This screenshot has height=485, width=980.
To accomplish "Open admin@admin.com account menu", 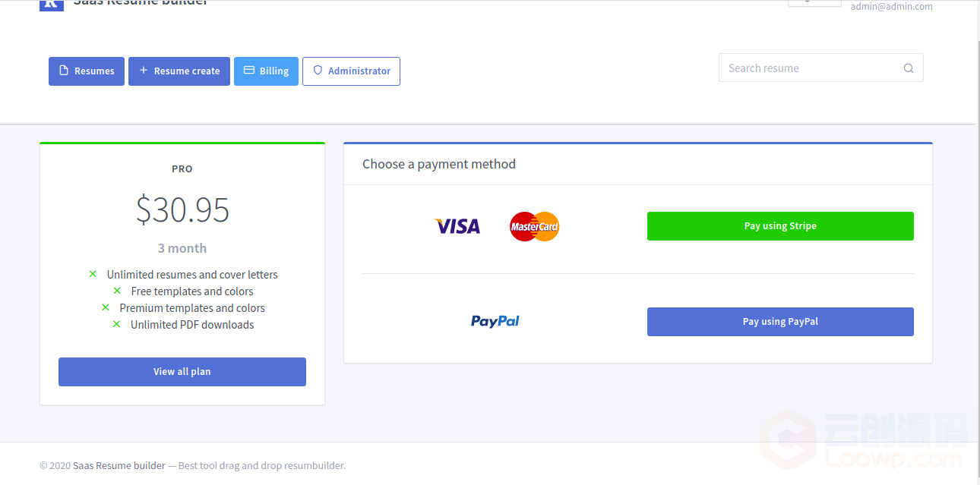I will point(891,6).
